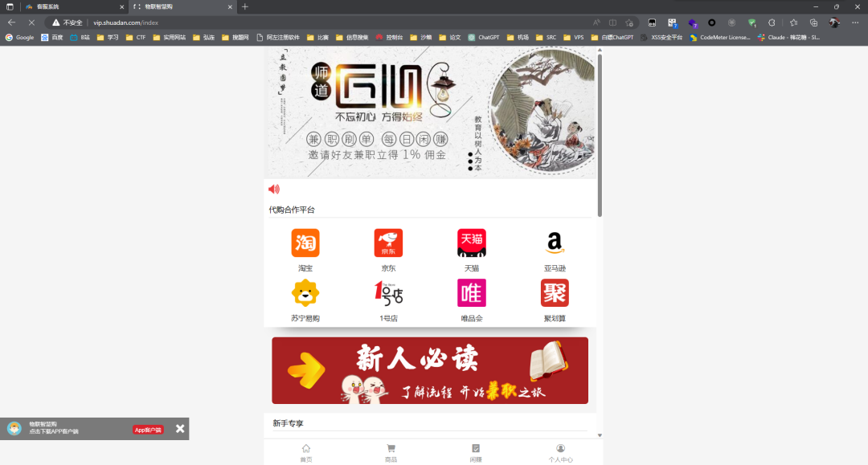This screenshot has height=465, width=868.
Task: Expand the 论文 bookmark folder
Action: [449, 38]
